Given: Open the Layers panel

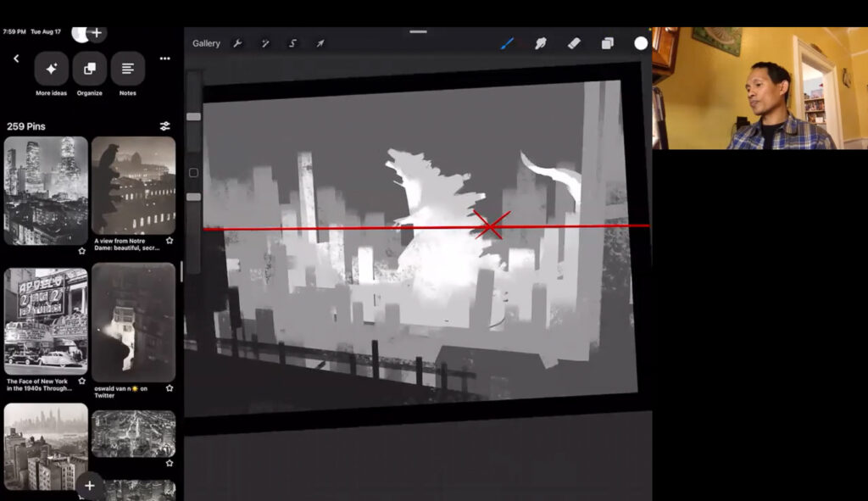Looking at the screenshot, I should [x=607, y=43].
